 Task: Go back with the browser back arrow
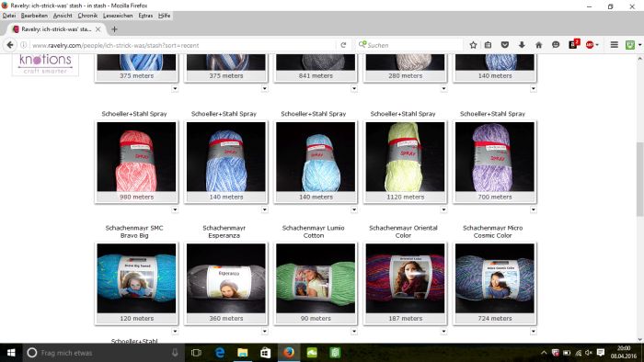click(x=10, y=45)
